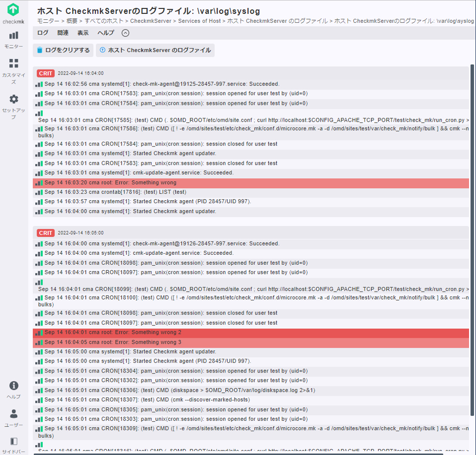The height and width of the screenshot is (455, 476).
Task: Go to 概要 breadcrumb link
Action: pyautogui.click(x=72, y=21)
